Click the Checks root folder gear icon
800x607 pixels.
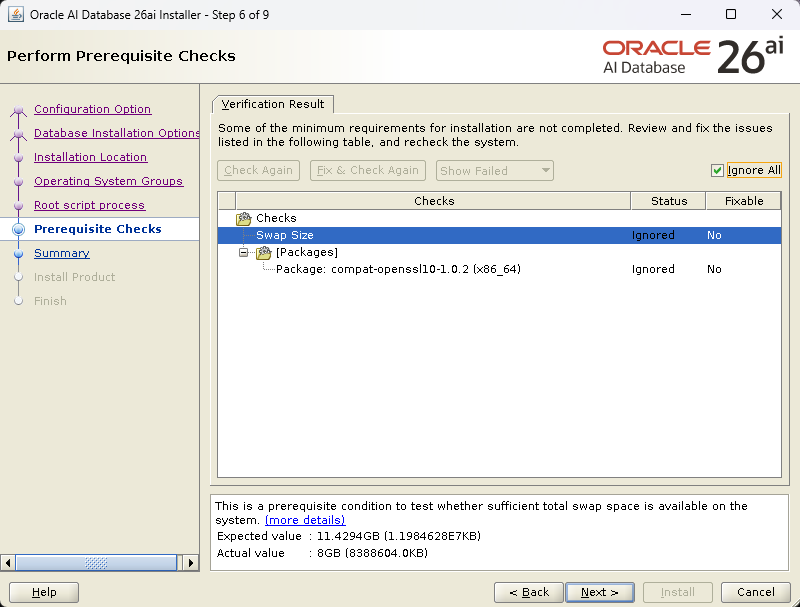pyautogui.click(x=243, y=218)
